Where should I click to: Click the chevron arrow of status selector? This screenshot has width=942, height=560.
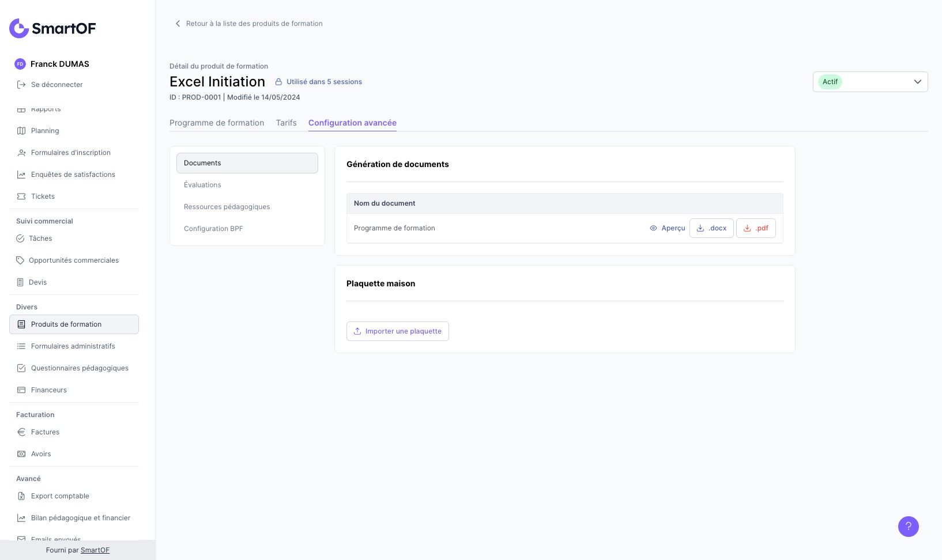coord(917,82)
